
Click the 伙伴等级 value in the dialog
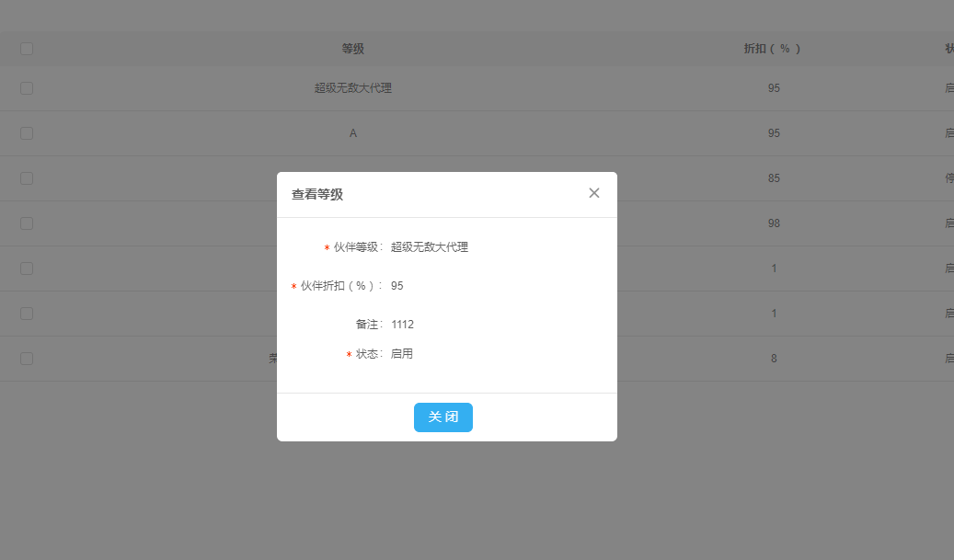[x=429, y=247]
